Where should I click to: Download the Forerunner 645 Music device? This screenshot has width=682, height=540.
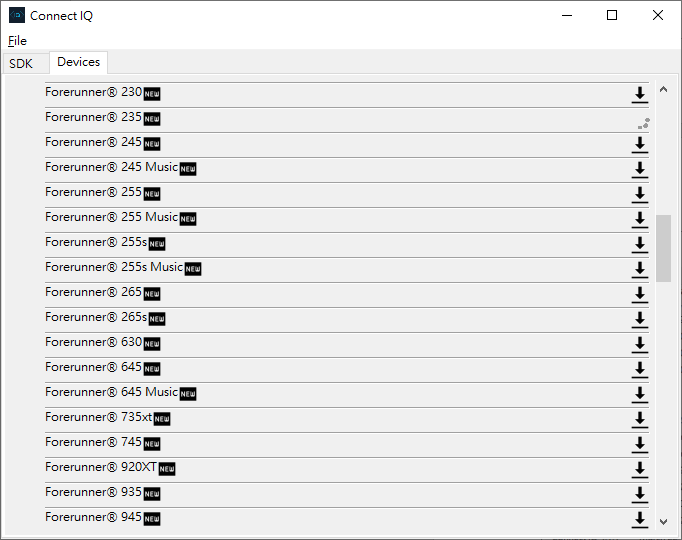point(639,394)
